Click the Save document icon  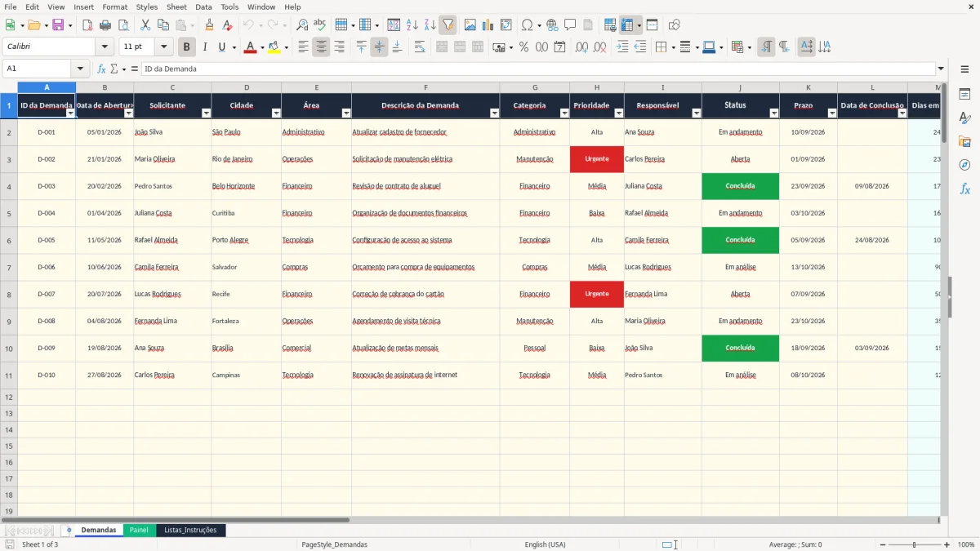pos(58,25)
